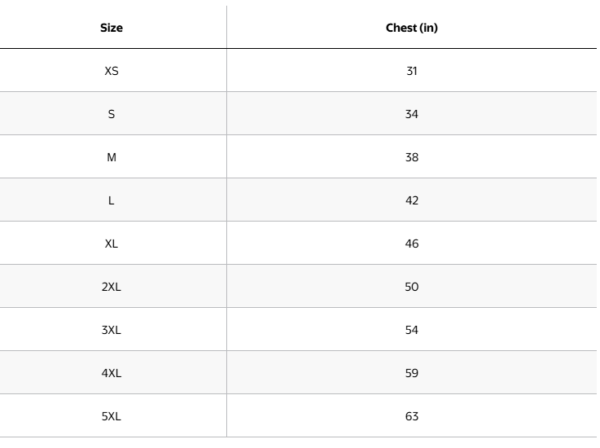The width and height of the screenshot is (600, 448).
Task: Select the XS size cell
Action: click(112, 70)
